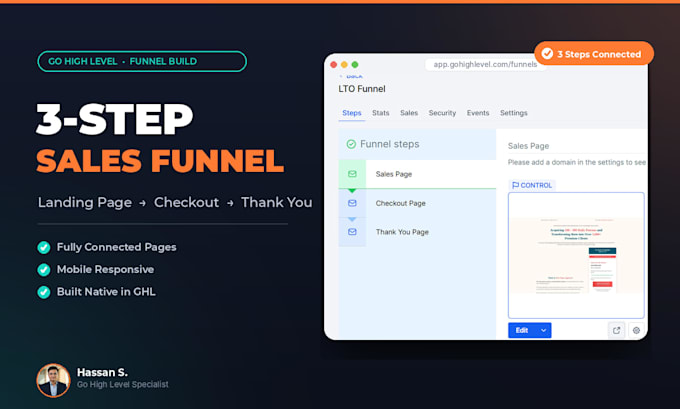Image resolution: width=680 pixels, height=409 pixels.
Task: Select the Checkout Page funnel step
Action: coord(417,203)
